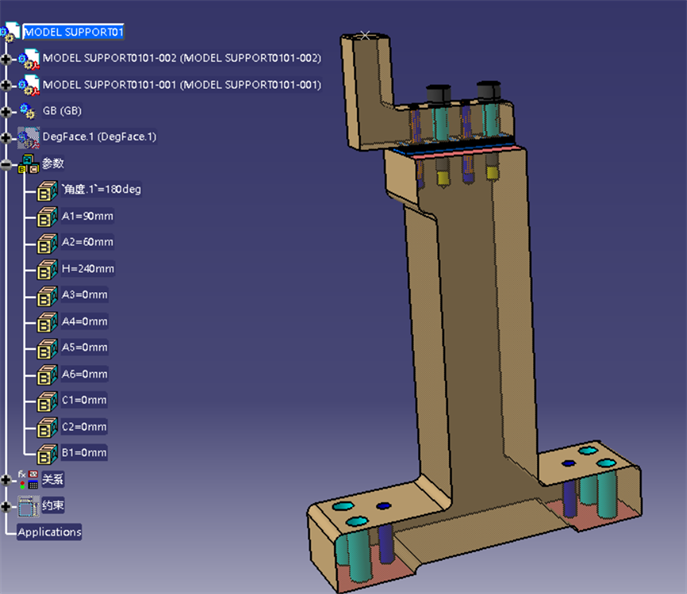Expand the 关系 relations node

coord(8,480)
